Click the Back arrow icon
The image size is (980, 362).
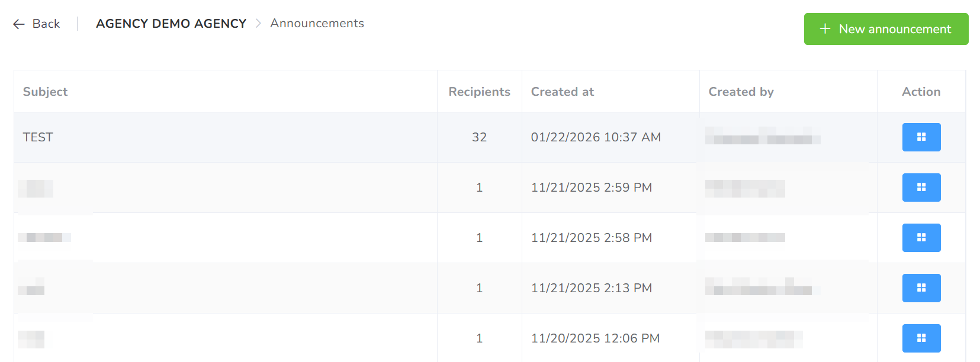pos(19,24)
